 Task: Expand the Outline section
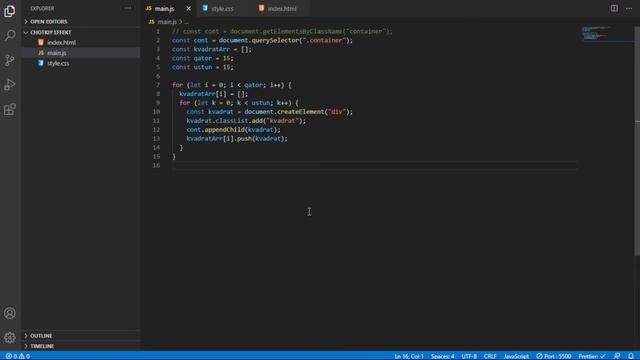[81, 336]
